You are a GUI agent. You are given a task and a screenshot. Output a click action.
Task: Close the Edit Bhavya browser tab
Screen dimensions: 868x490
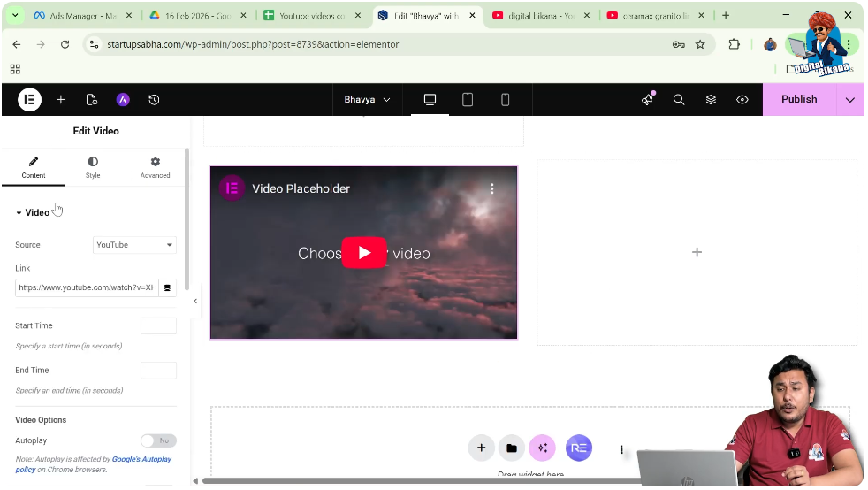[x=472, y=16]
